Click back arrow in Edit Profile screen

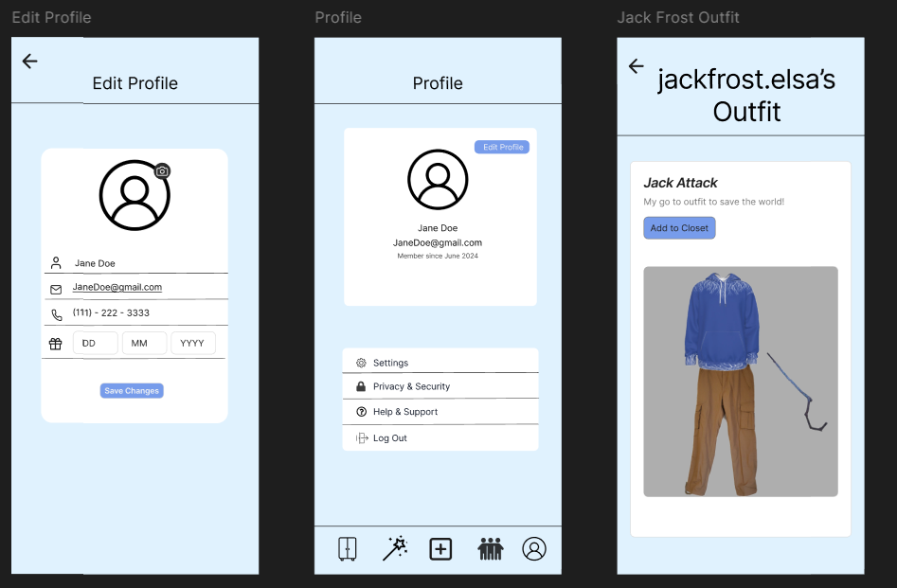pos(30,62)
